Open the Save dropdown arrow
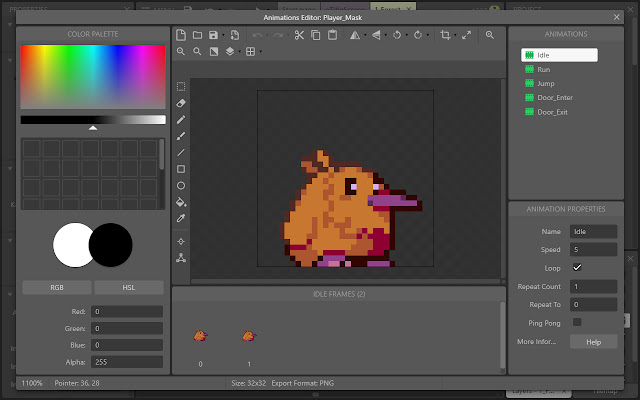Image resolution: width=640 pixels, height=400 pixels. point(223,36)
